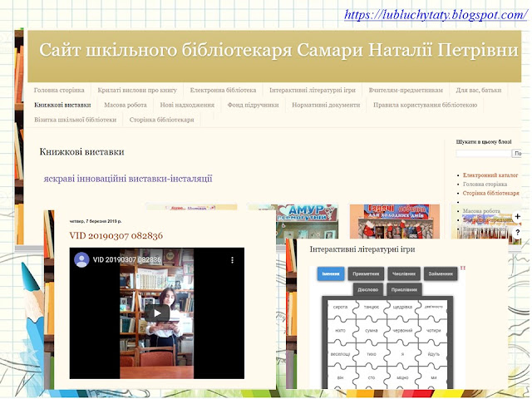This screenshot has height=399, width=532.
Task: Open Фонд підручники tab
Action: tap(253, 105)
